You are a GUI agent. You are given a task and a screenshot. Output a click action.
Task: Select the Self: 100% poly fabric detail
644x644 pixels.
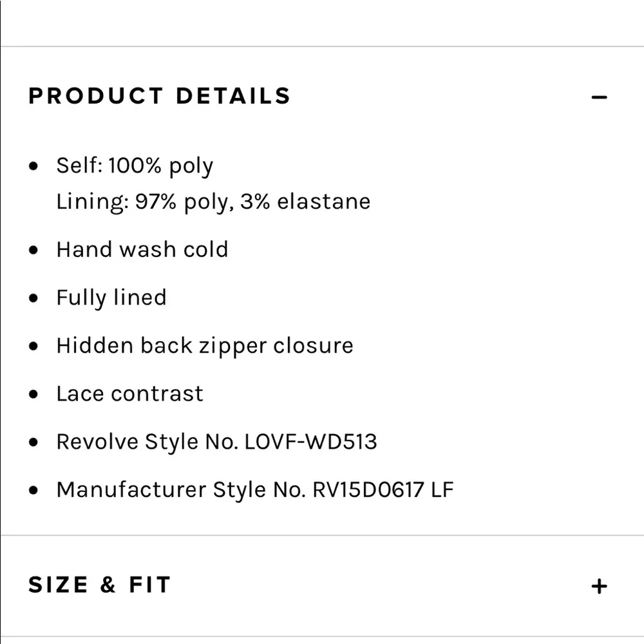(135, 166)
